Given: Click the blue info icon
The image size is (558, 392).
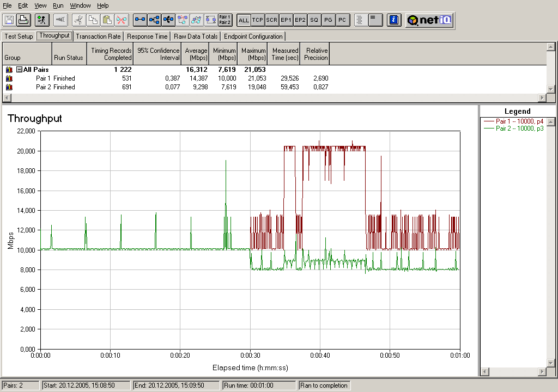Looking at the screenshot, I should 394,20.
